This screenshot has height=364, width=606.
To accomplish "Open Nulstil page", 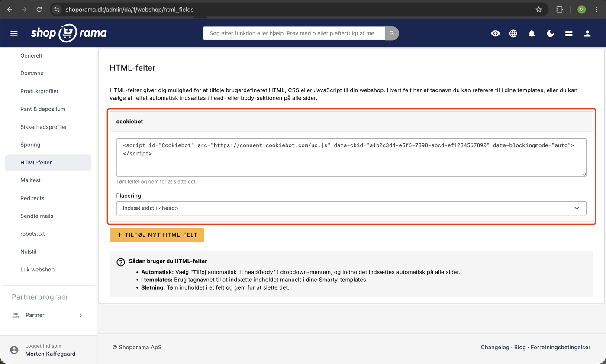I will pos(29,251).
